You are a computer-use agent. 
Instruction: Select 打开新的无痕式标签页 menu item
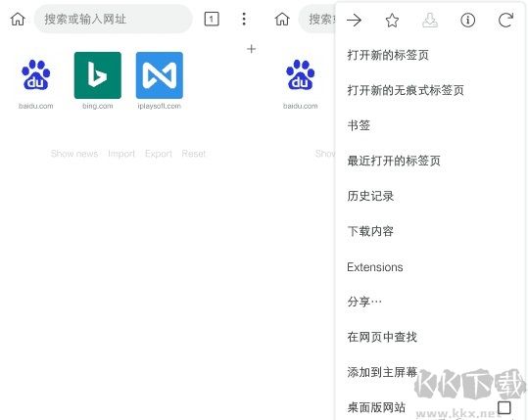click(x=406, y=90)
